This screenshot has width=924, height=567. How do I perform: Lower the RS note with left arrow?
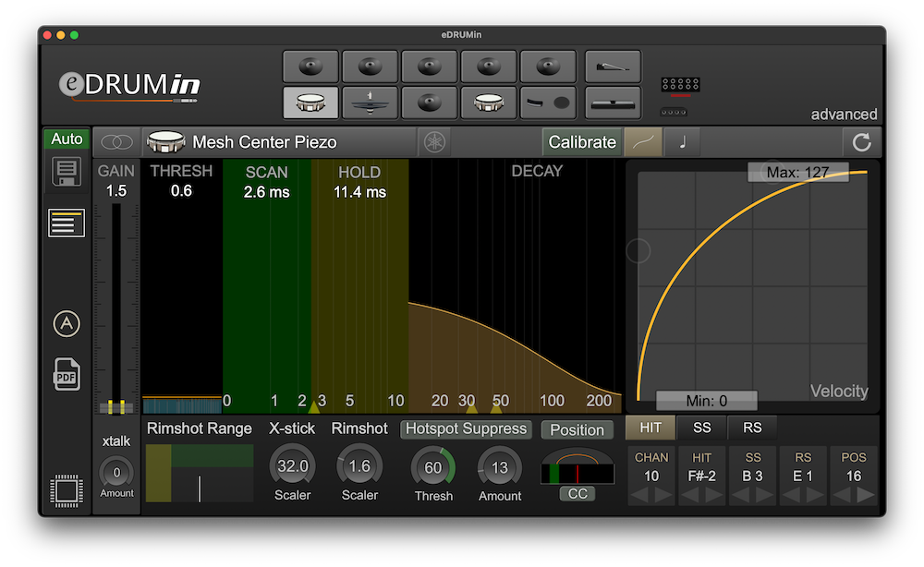coord(791,495)
